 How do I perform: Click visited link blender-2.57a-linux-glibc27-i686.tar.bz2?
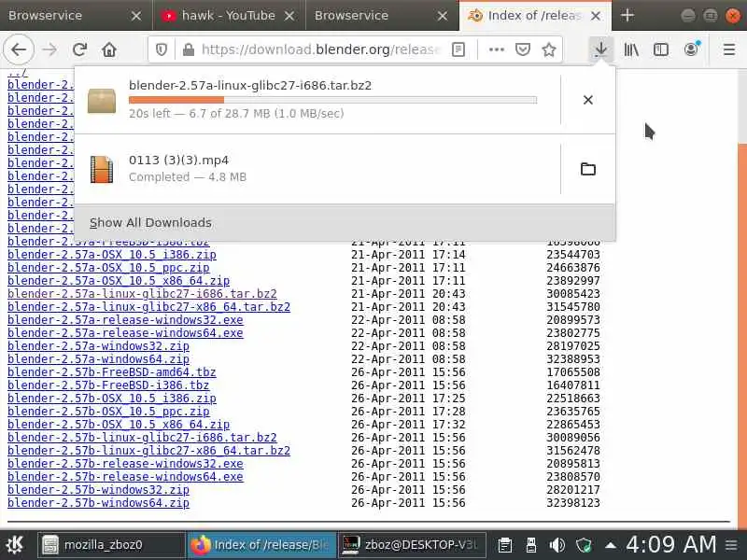click(142, 294)
